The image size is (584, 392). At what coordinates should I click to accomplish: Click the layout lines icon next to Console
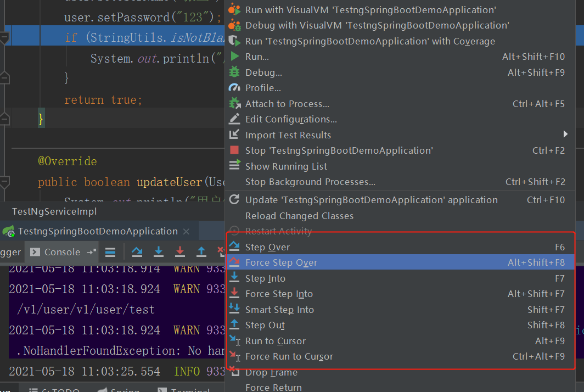pyautogui.click(x=110, y=252)
